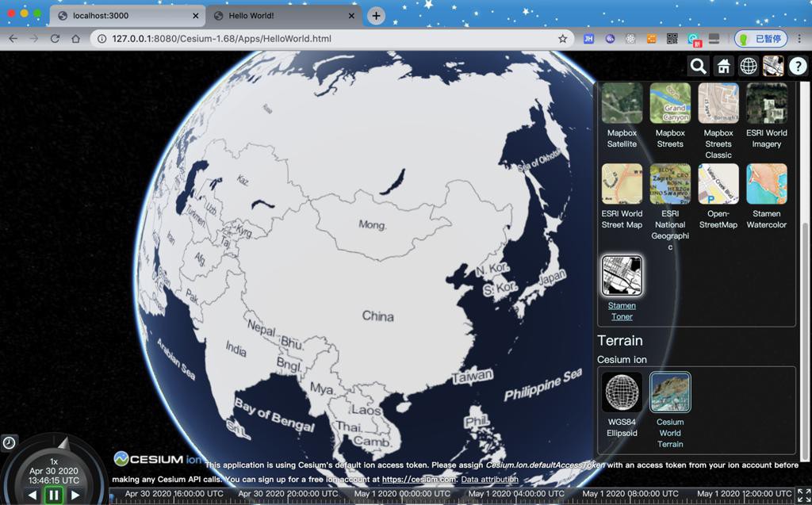Open the scene mode picker globe icon
This screenshot has width=812, height=505.
tap(749, 67)
